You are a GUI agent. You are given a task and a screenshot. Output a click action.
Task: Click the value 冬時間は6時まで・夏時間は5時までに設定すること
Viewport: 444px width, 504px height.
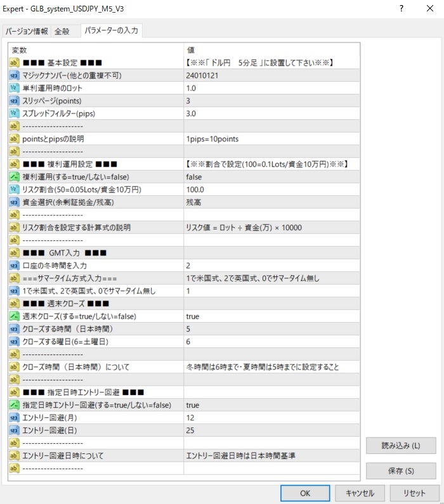click(x=263, y=367)
